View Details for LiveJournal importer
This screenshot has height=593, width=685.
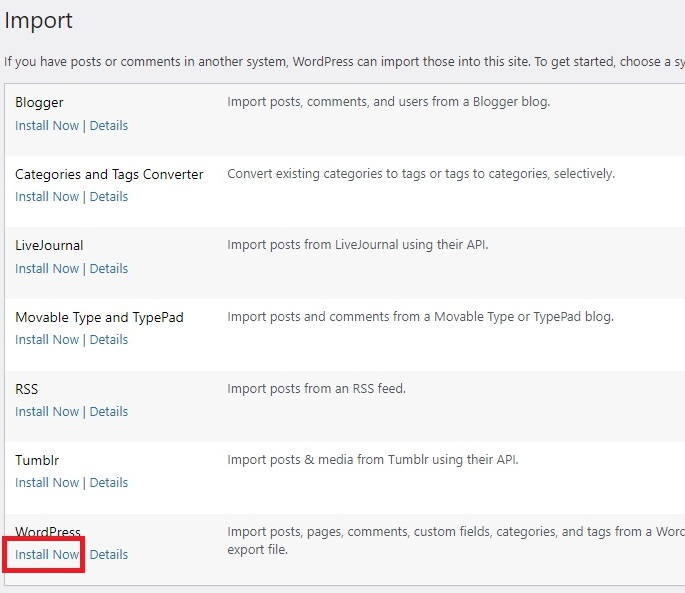point(109,268)
